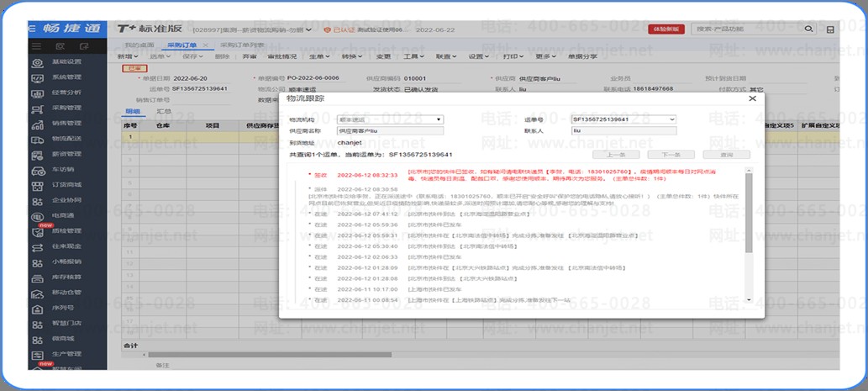Screen dimensions: 868x391
Task: Open 销售管理 module icon
Action: coord(38,124)
